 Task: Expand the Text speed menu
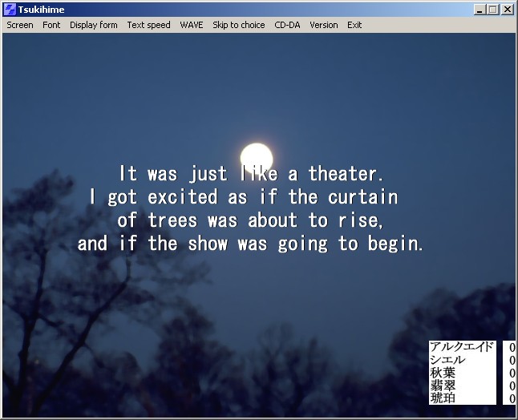point(148,25)
